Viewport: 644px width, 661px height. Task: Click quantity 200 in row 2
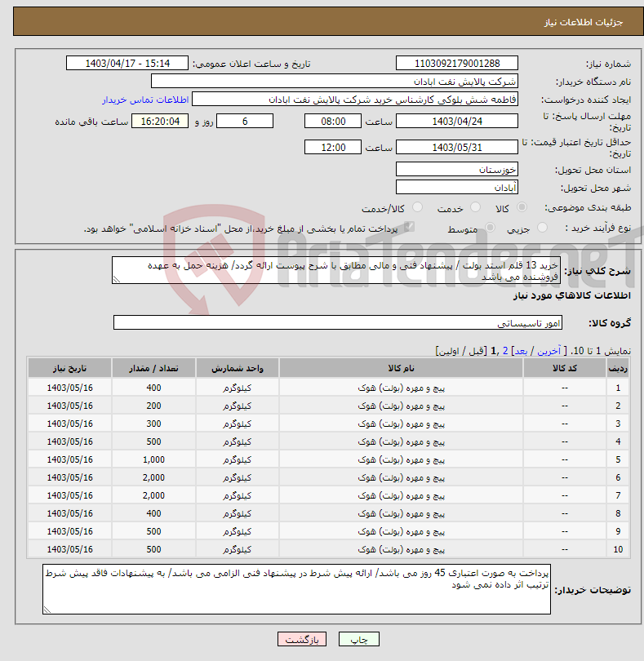153,406
